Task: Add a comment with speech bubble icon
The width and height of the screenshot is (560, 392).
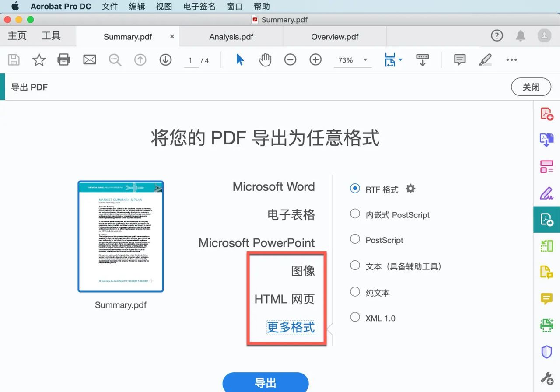Action: coord(459,60)
